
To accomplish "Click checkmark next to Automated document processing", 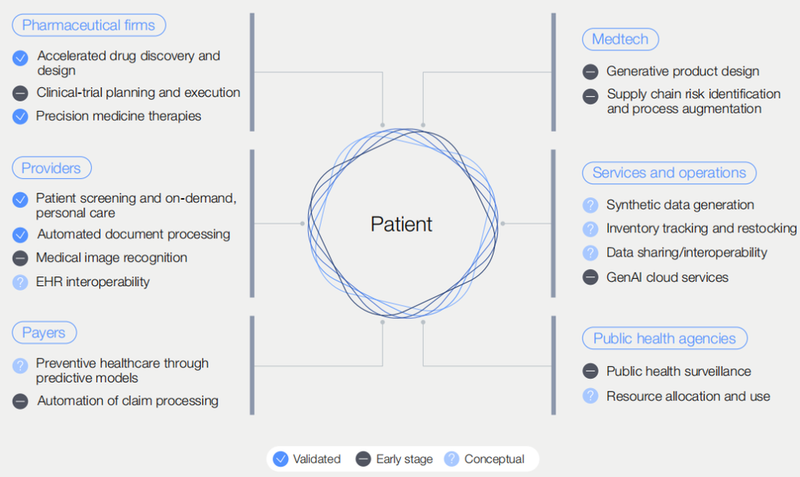I will coord(20,234).
